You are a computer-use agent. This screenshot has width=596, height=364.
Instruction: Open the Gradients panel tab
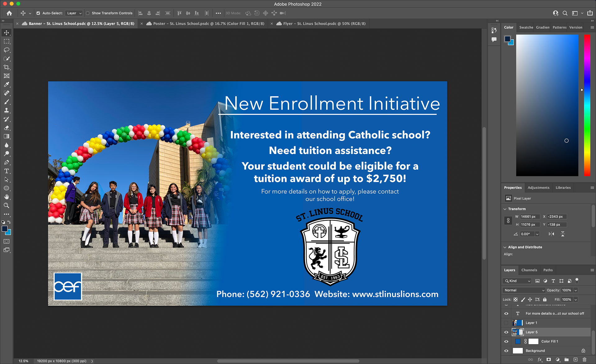tap(543, 27)
